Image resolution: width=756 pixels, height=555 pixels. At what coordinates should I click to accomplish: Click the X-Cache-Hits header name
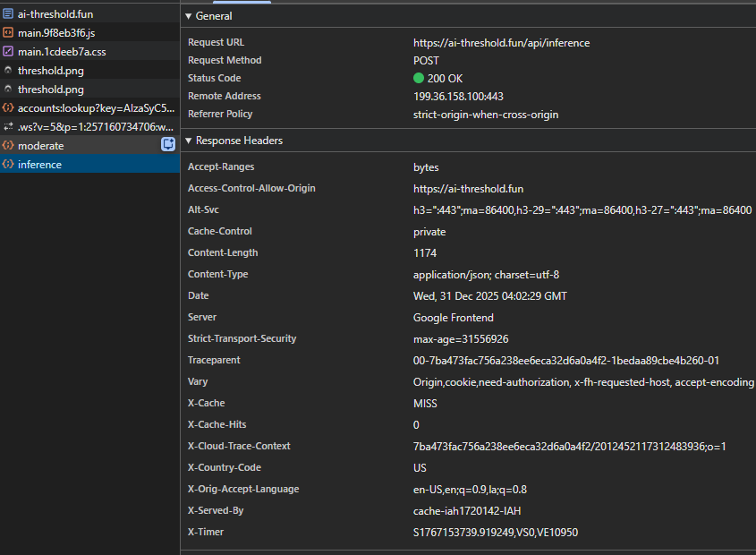217,424
